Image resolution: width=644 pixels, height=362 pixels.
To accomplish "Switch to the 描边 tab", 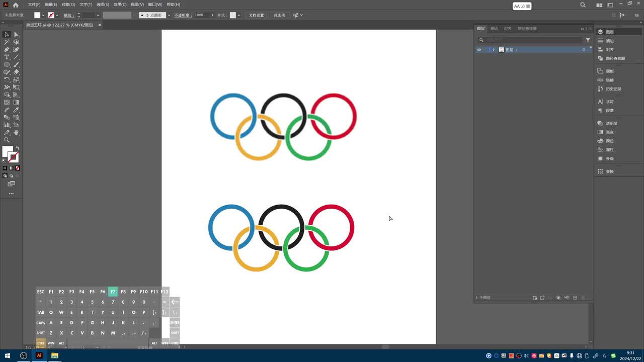I will pos(495,29).
